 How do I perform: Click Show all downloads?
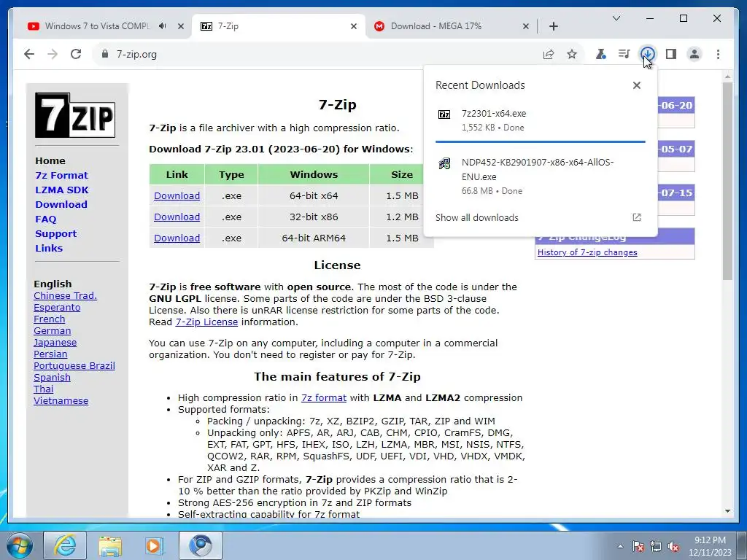coord(477,217)
